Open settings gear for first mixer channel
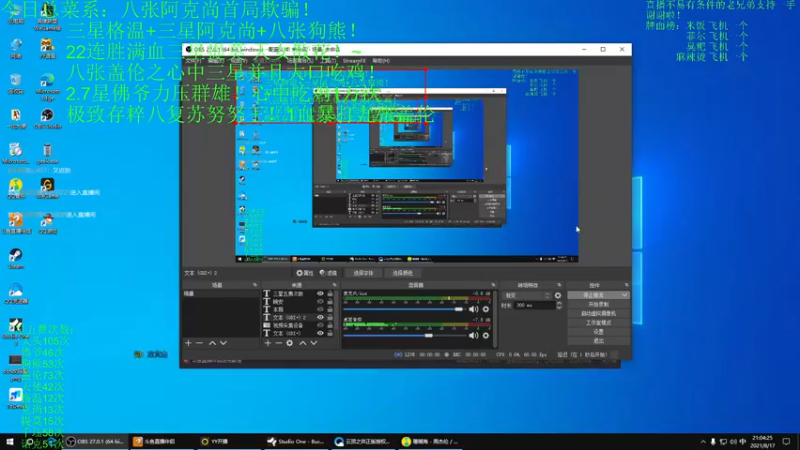Screen dimensions: 800x450 tap(486, 309)
